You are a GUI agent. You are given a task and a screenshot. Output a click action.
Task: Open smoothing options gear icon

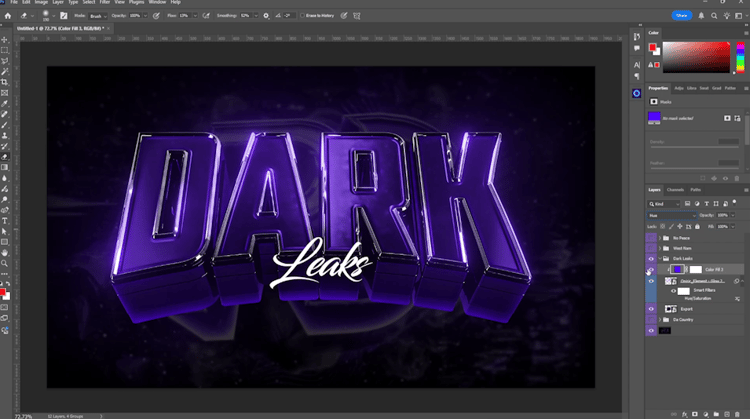point(266,16)
